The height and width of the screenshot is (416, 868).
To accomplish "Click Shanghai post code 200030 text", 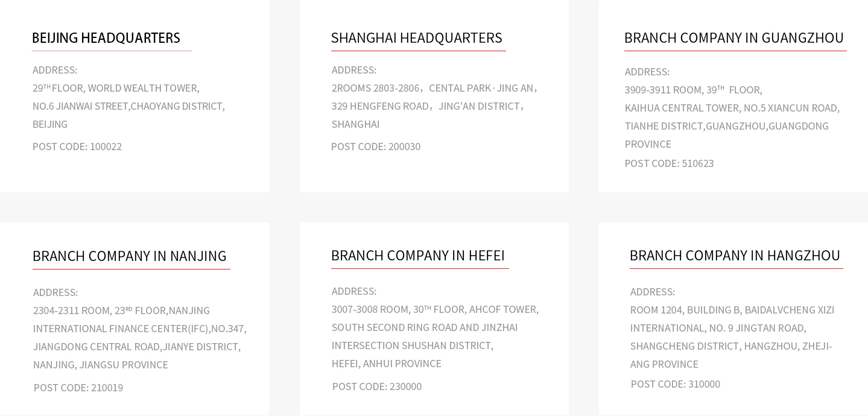I will pyautogui.click(x=376, y=147).
